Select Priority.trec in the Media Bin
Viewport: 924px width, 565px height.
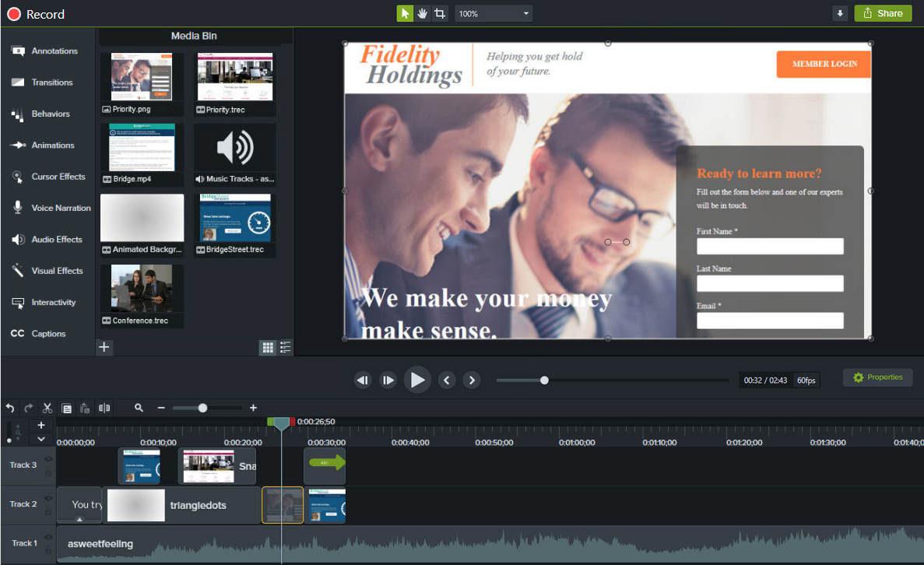(235, 83)
